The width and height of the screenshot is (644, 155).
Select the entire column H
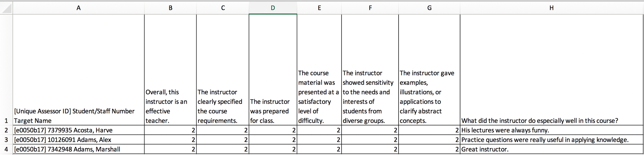coord(551,8)
